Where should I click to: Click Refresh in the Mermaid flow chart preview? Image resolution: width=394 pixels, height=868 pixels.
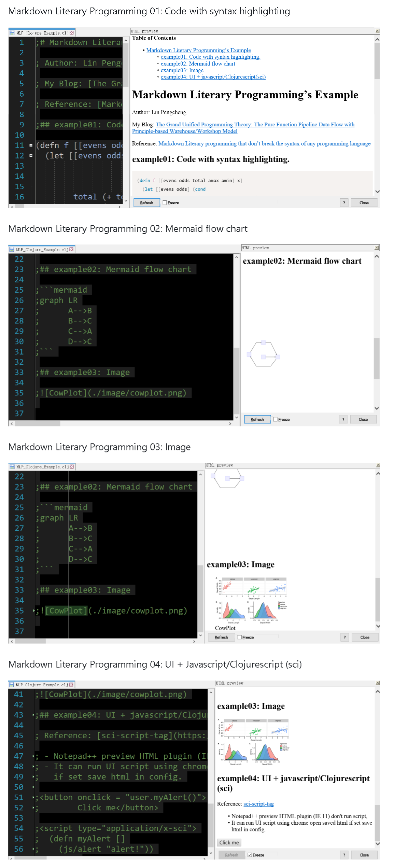coord(257,419)
